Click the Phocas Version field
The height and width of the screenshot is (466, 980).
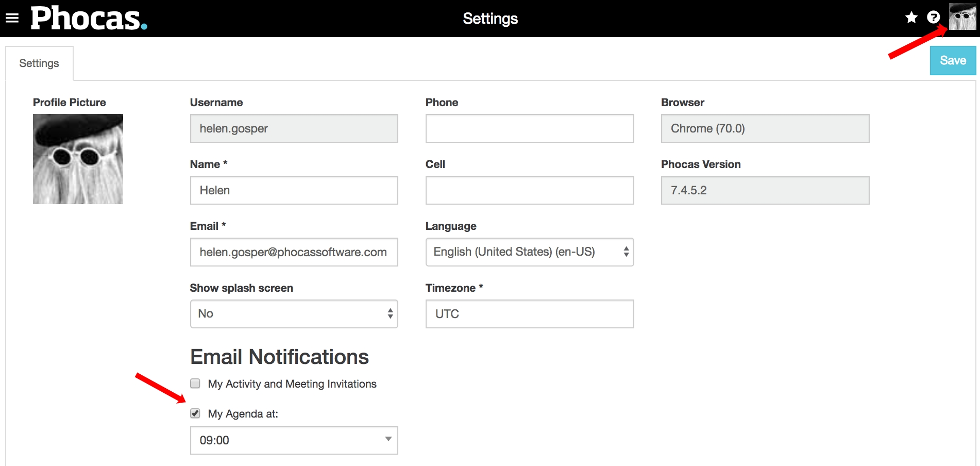765,190
